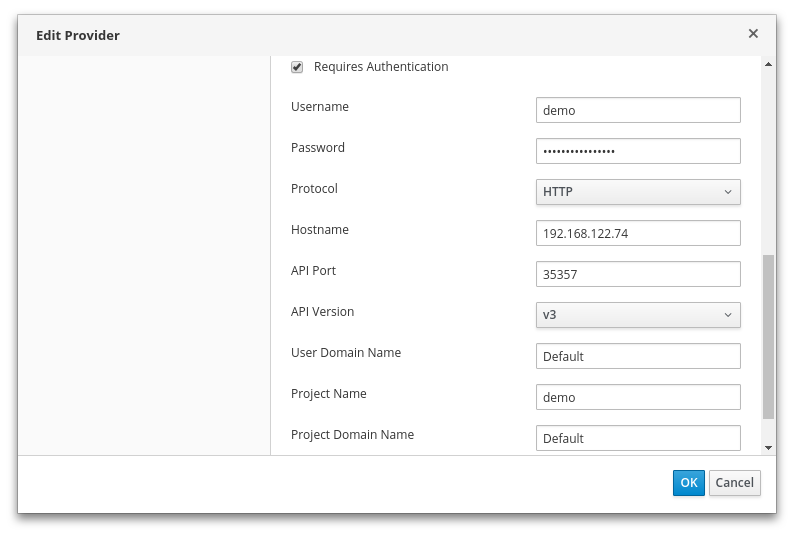This screenshot has height=538, width=797.
Task: Click the scrollbar down arrow
Action: coord(768,448)
